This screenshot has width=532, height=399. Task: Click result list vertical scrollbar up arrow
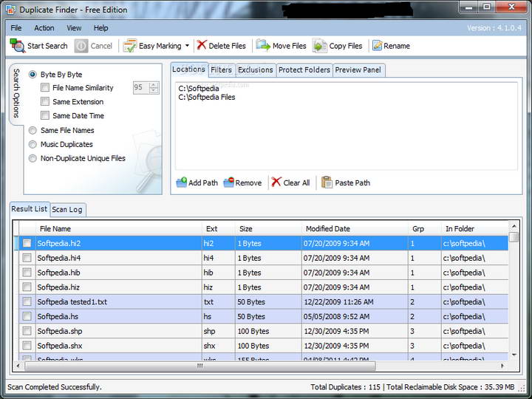(x=514, y=226)
